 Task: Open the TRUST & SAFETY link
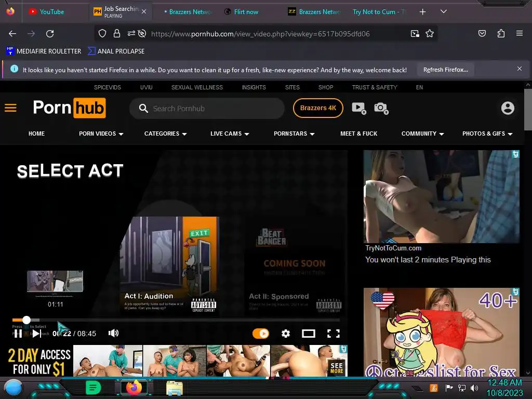coord(375,87)
